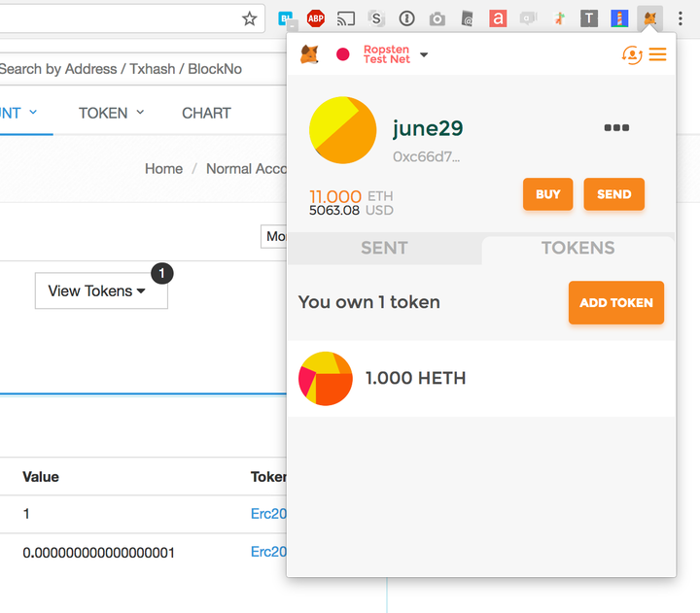Viewport: 700px width, 613px height.
Task: Switch to the SENT tab
Action: [384, 248]
